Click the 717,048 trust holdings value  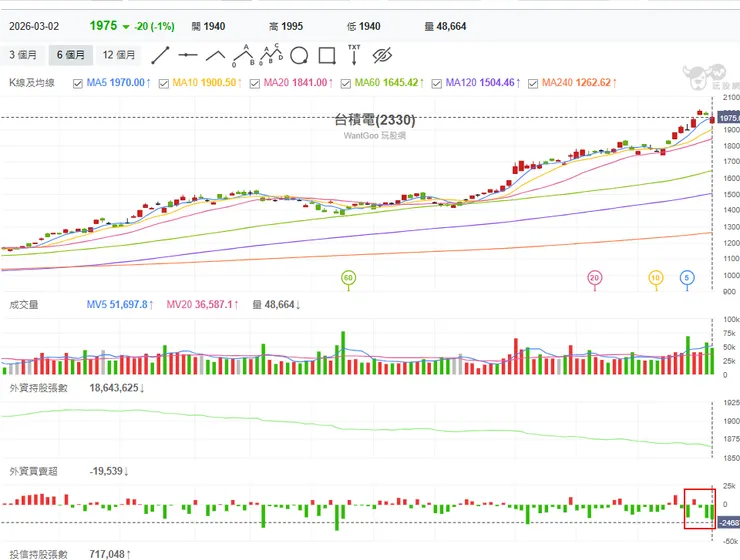[109, 554]
